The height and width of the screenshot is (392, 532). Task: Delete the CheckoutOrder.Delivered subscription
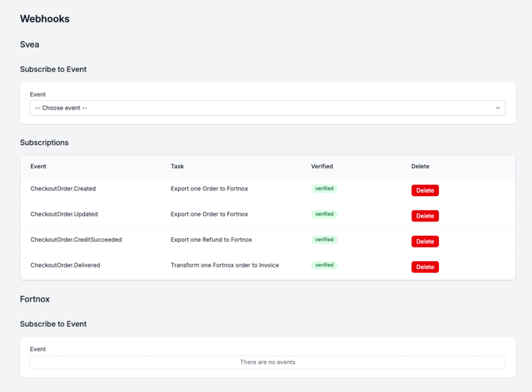(425, 267)
